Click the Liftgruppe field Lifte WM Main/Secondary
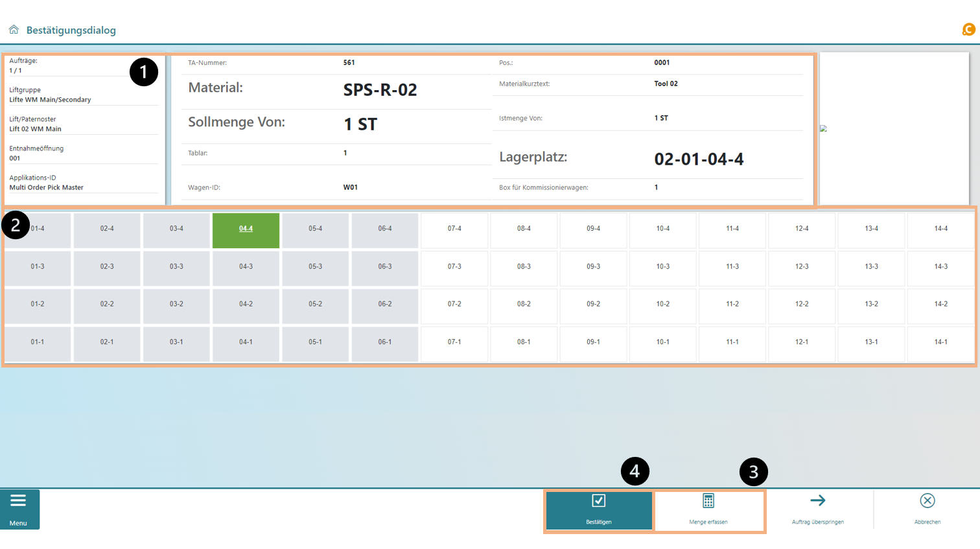This screenshot has width=980, height=549. click(50, 100)
